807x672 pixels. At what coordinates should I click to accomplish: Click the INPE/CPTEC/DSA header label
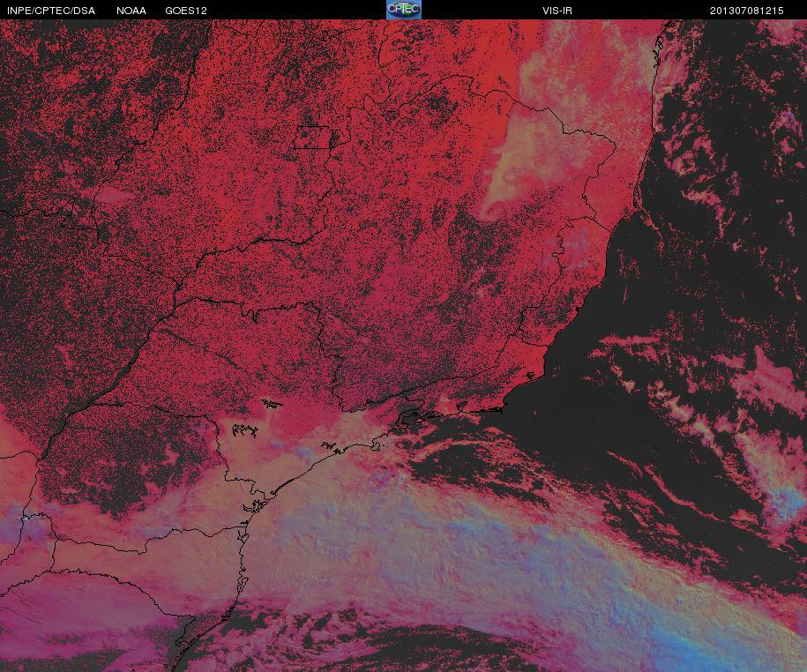pos(51,11)
